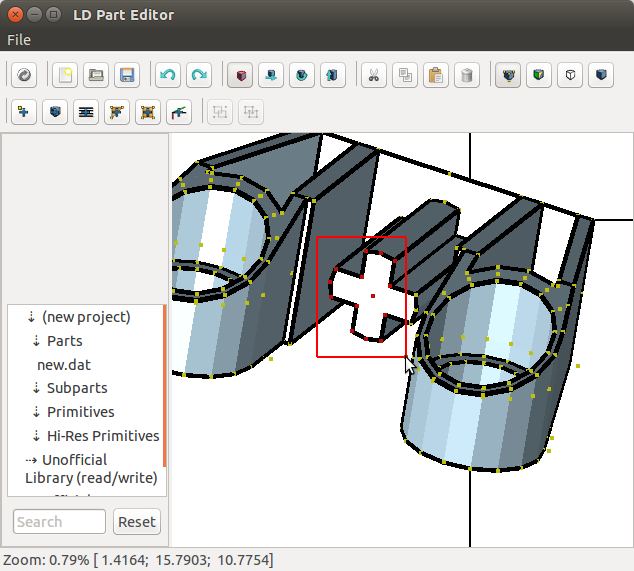Click the Delete trash can icon
Screen dimensions: 634x571
point(466,75)
